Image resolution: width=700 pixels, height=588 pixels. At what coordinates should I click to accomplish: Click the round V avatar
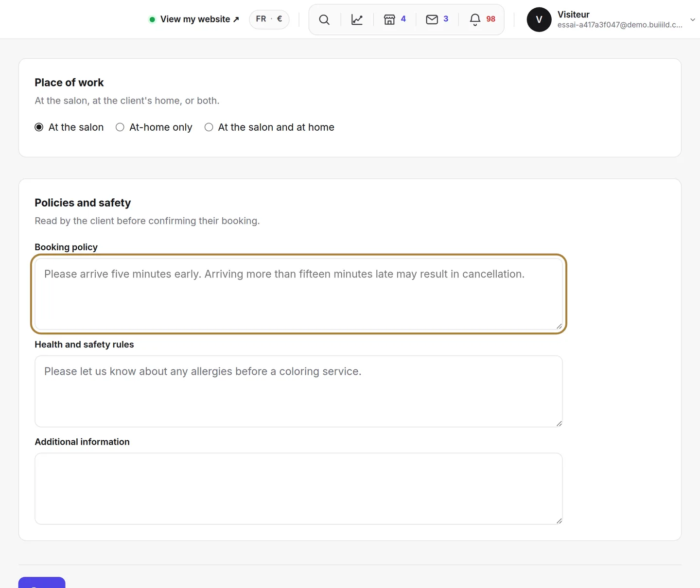(x=539, y=19)
